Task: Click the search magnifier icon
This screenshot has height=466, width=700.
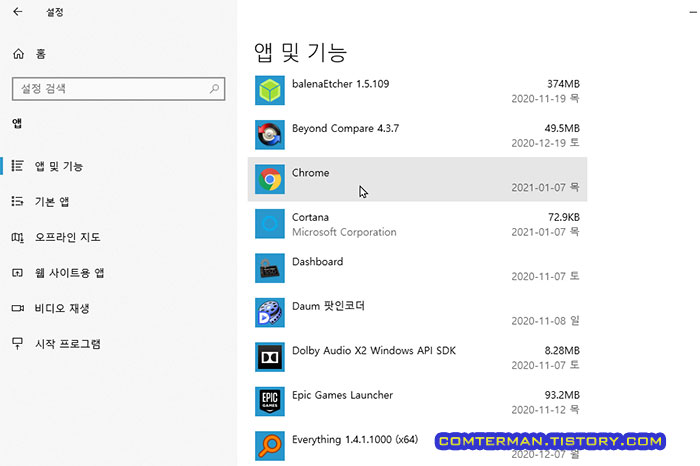Action: tap(214, 88)
